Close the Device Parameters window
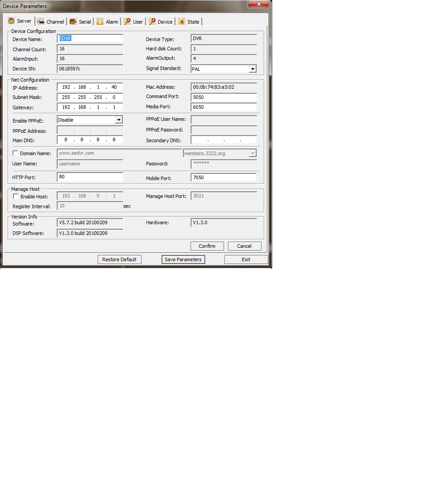The image size is (448, 477). [258, 4]
